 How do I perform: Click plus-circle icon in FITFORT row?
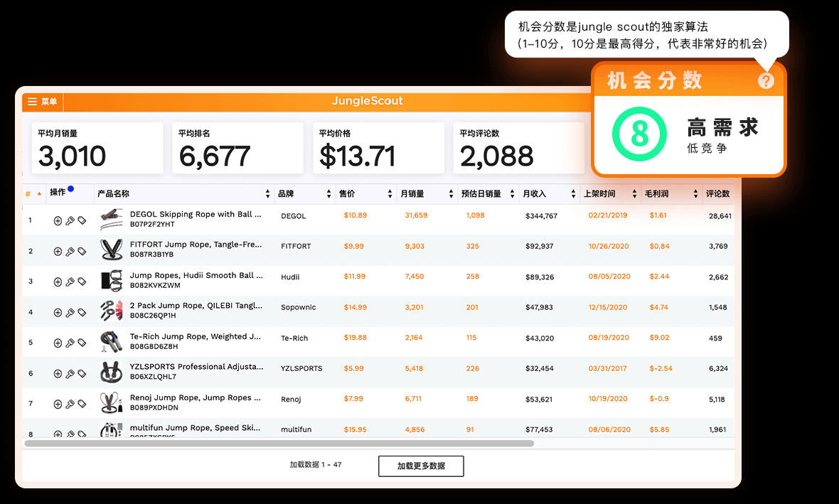58,251
